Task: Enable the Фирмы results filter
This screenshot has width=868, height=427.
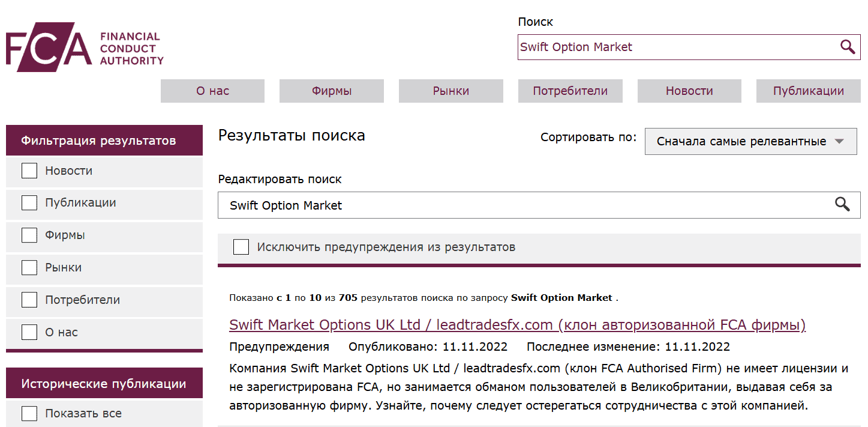Action: 29,235
